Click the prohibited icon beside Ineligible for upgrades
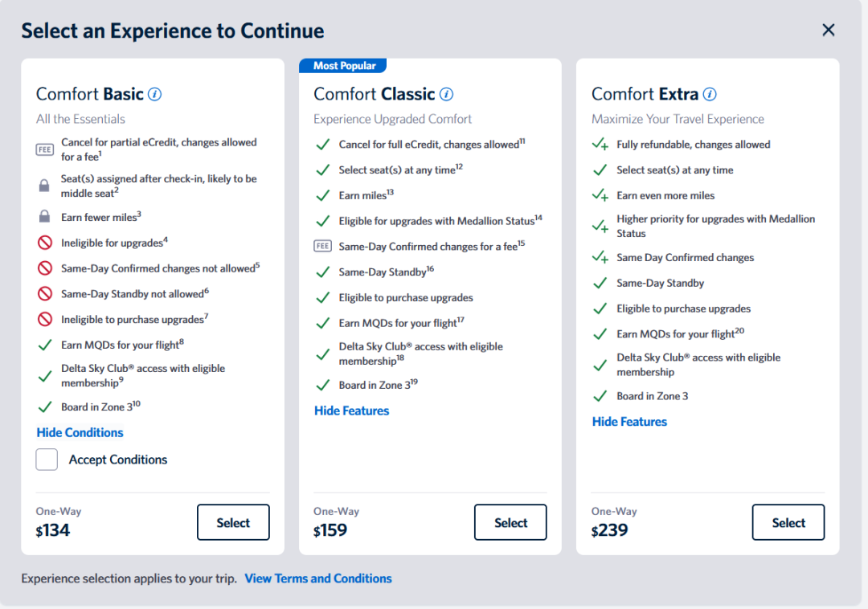Image resolution: width=868 pixels, height=609 pixels. [x=45, y=242]
